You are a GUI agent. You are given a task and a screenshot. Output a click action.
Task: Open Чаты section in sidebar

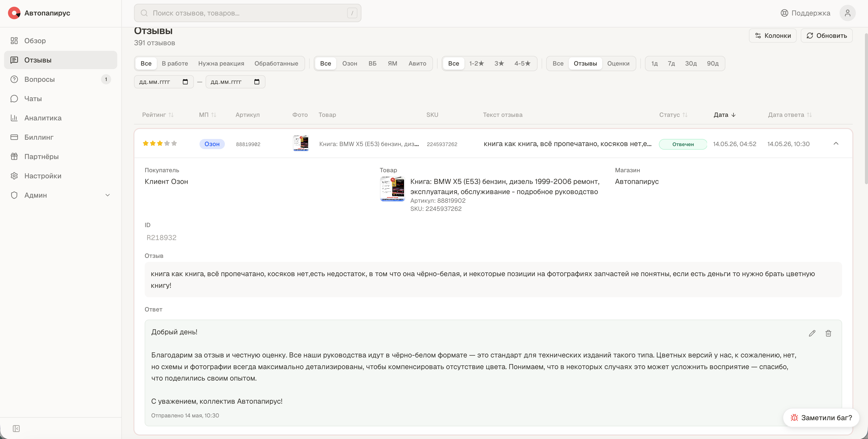(61, 99)
